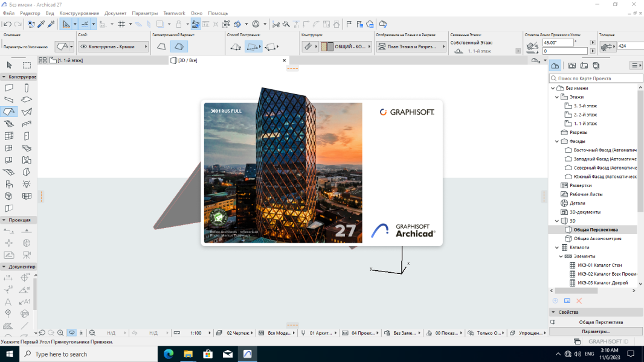
Task: Select the Object chair tool
Action: pos(8,184)
